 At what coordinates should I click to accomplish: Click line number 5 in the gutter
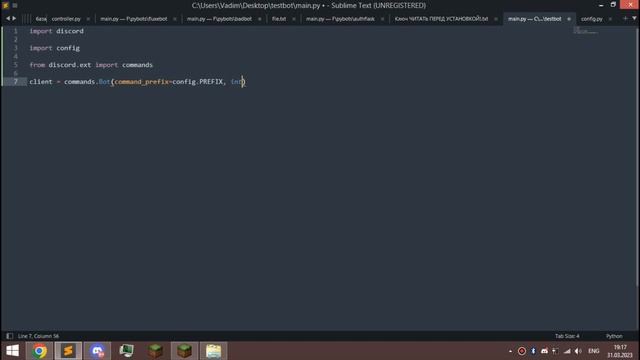[16, 65]
